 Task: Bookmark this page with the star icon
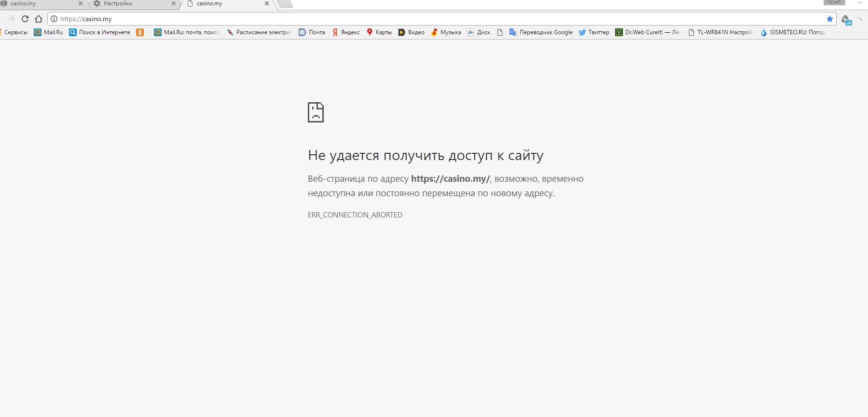[830, 19]
